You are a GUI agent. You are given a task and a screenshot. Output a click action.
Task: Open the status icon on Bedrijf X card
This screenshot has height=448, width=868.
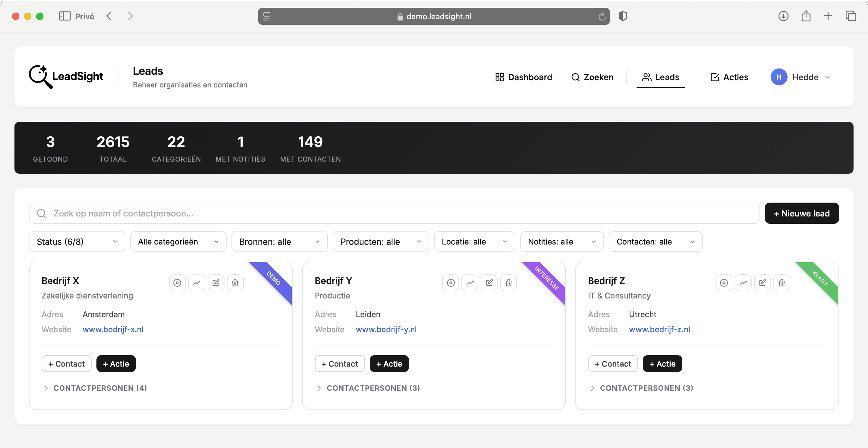tap(178, 283)
